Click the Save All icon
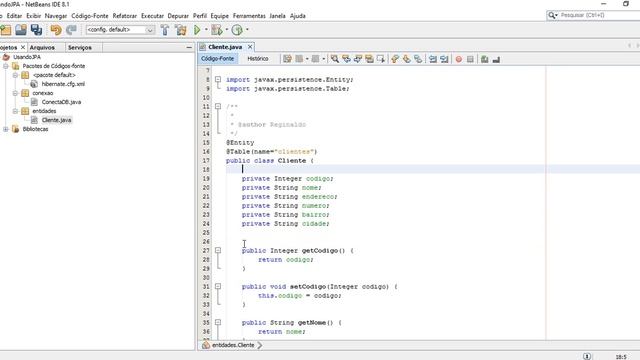The width and height of the screenshot is (640, 360). [36, 30]
